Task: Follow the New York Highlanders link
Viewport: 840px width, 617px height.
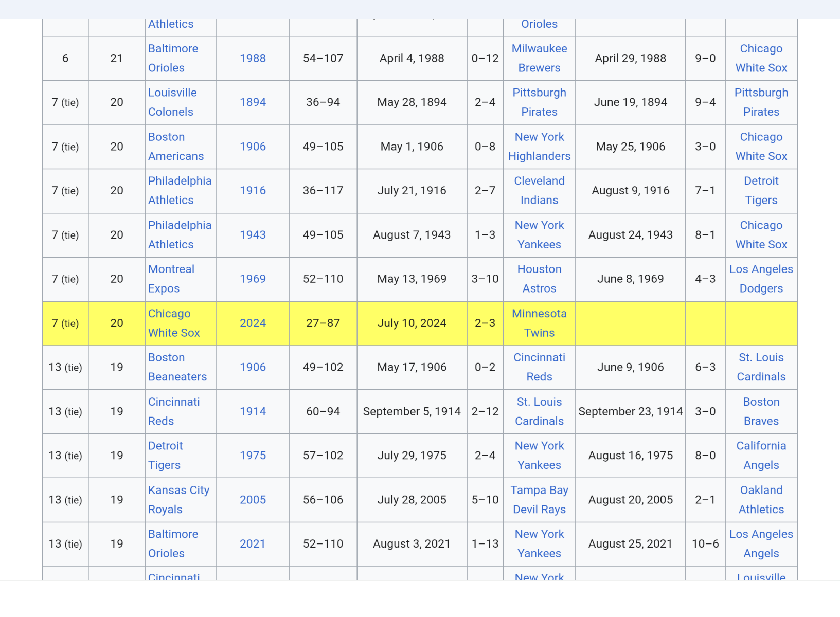Action: [539, 147]
